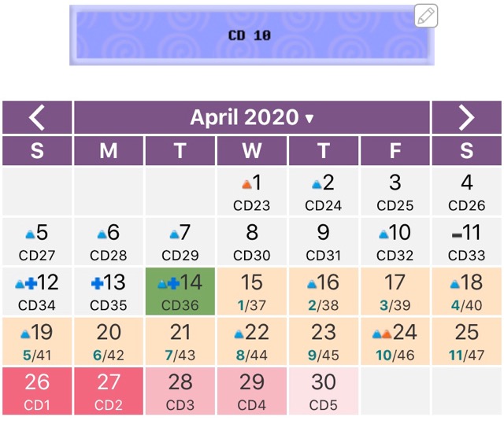Go to previous month arrow
504x435 pixels.
pos(37,117)
